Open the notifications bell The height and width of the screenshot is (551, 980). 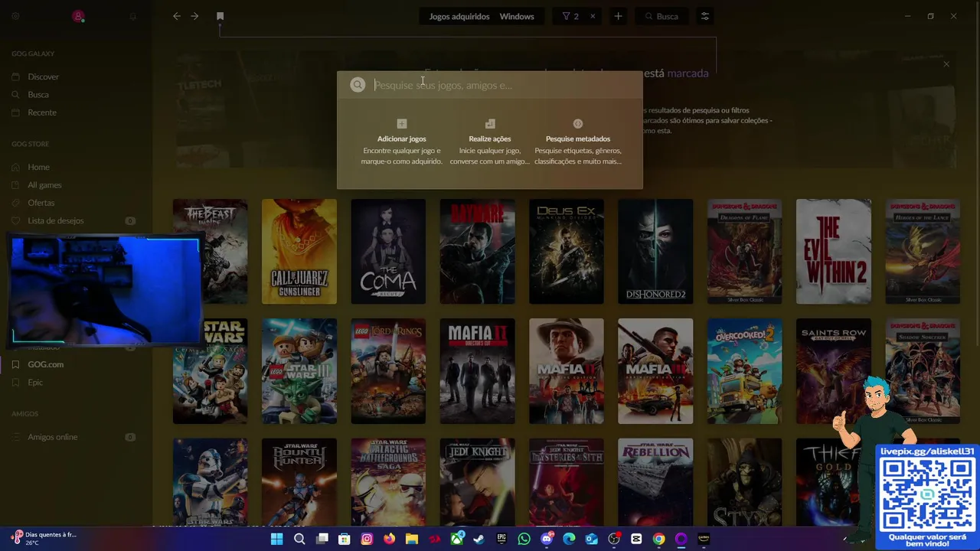pos(132,16)
